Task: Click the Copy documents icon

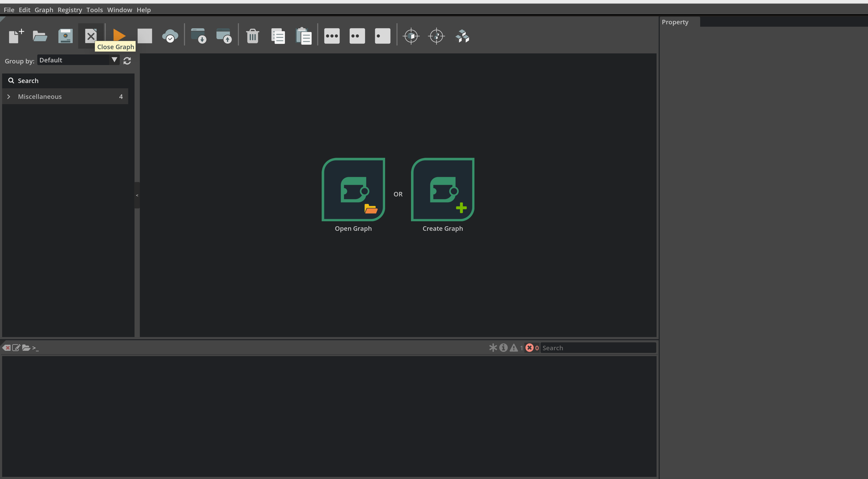Action: 278,36
